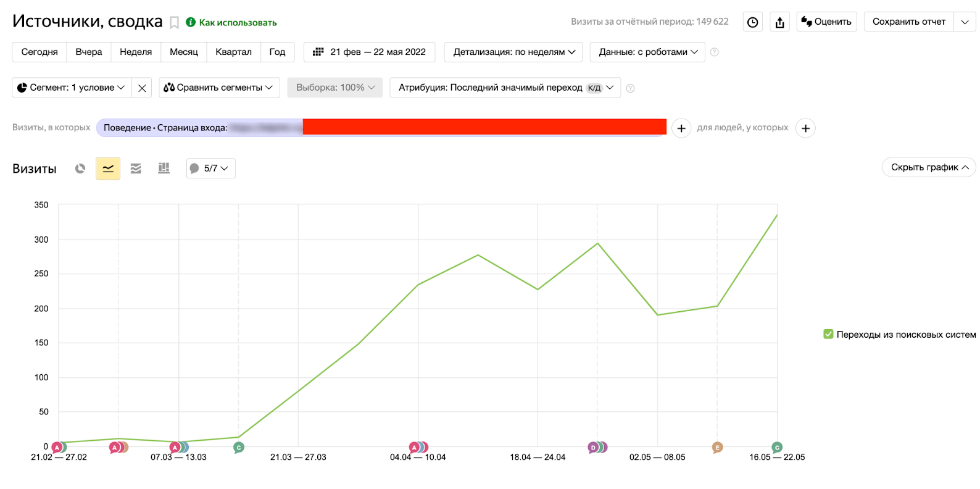
Task: Add visit condition with plus button
Action: [681, 128]
